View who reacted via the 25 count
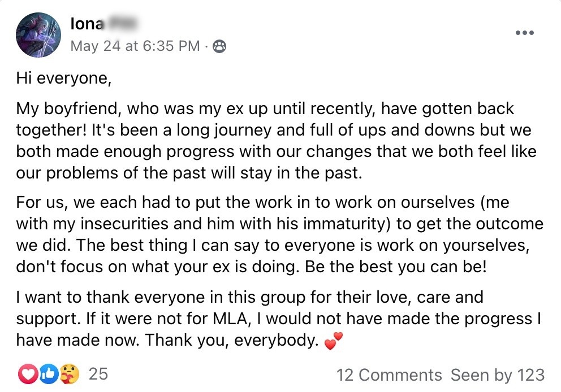Viewport: 561px width, 392px height. tap(98, 374)
